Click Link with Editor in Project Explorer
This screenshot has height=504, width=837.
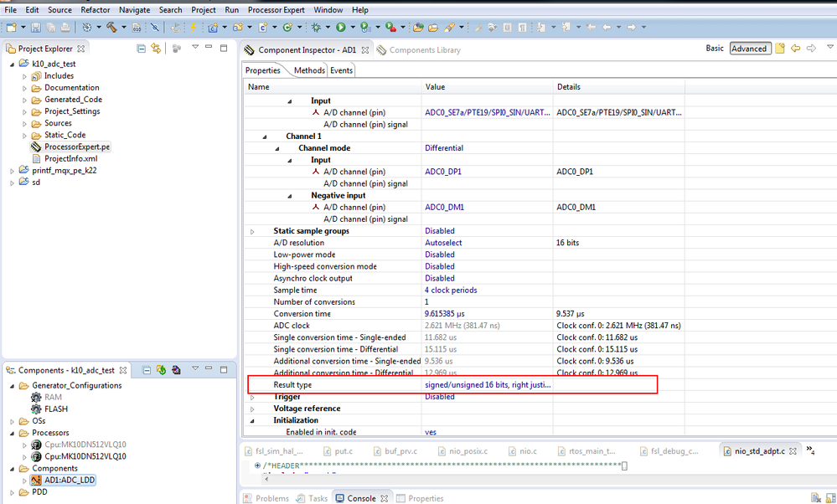pyautogui.click(x=154, y=49)
